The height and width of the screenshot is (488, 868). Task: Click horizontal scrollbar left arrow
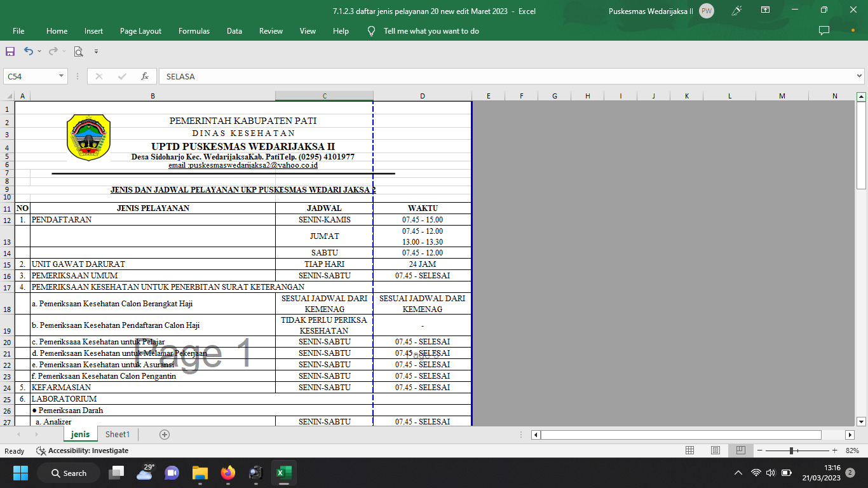[x=536, y=435]
